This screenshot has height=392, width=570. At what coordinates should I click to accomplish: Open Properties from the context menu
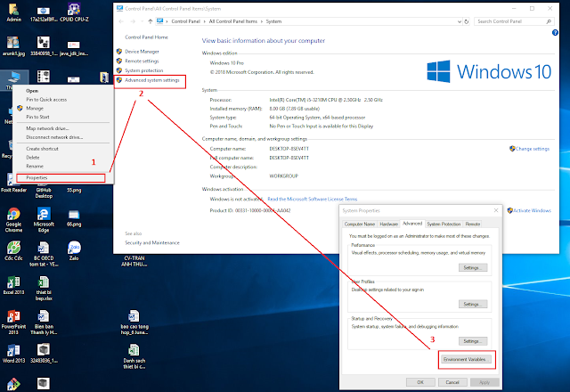[x=63, y=178]
